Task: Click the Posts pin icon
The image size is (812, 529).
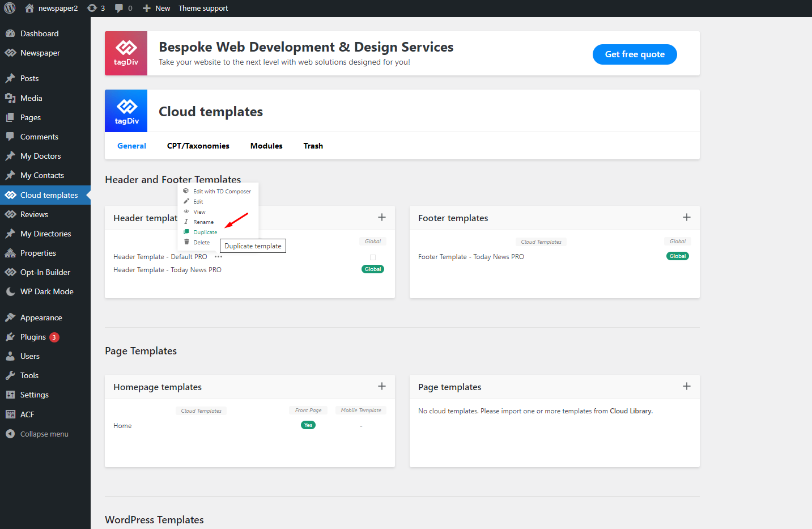Action: tap(10, 78)
